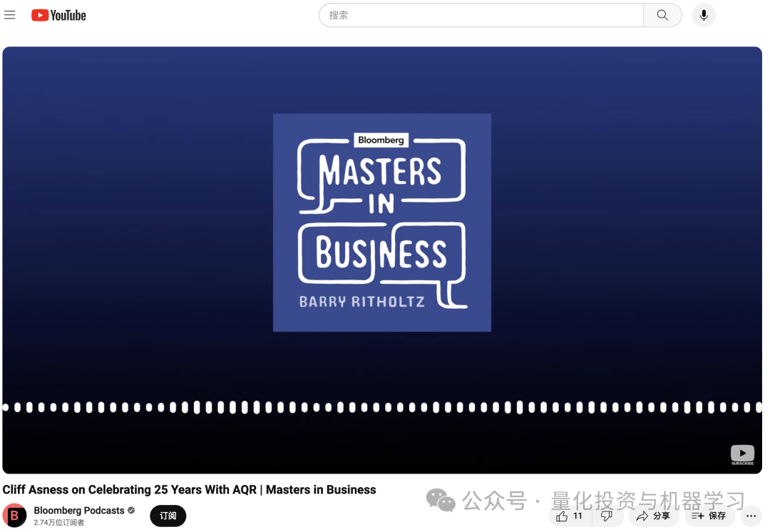Viewport: 770px width, 532px height.
Task: Save video to playlist (保存)
Action: coord(709,516)
